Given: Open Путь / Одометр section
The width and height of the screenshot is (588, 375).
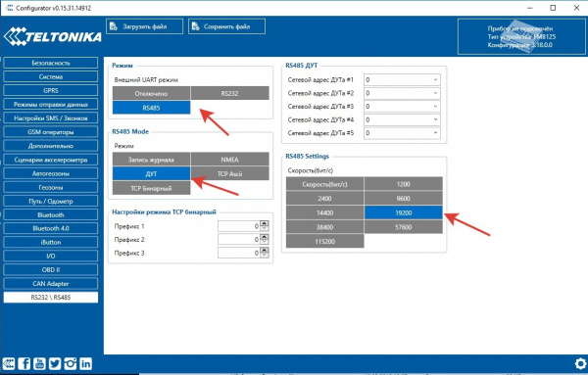Looking at the screenshot, I should (51, 201).
